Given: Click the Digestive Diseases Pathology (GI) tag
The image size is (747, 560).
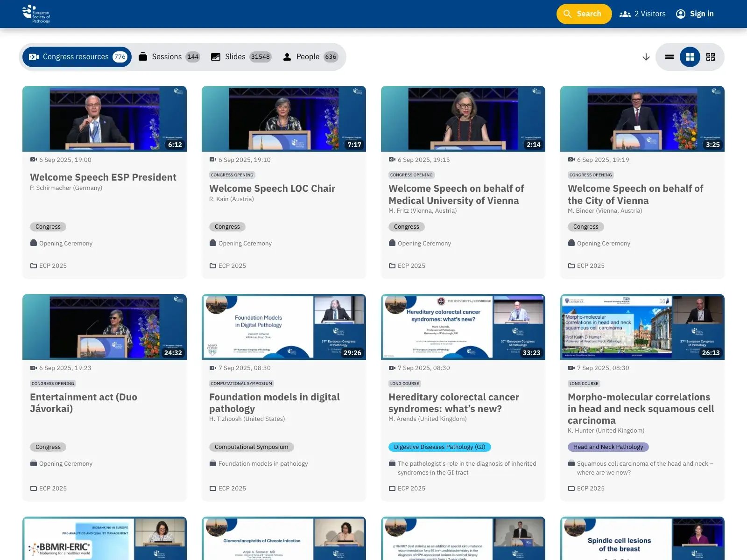Looking at the screenshot, I should (x=440, y=447).
